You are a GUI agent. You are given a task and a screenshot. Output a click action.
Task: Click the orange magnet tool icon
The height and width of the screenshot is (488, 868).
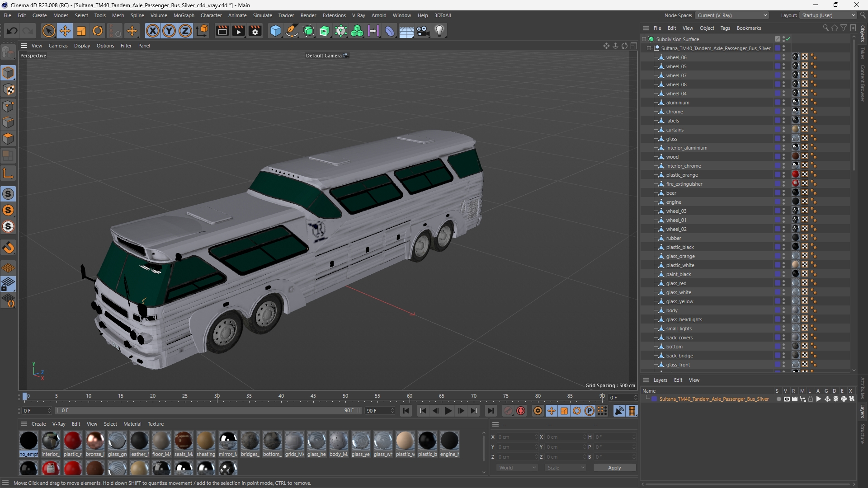(x=8, y=248)
